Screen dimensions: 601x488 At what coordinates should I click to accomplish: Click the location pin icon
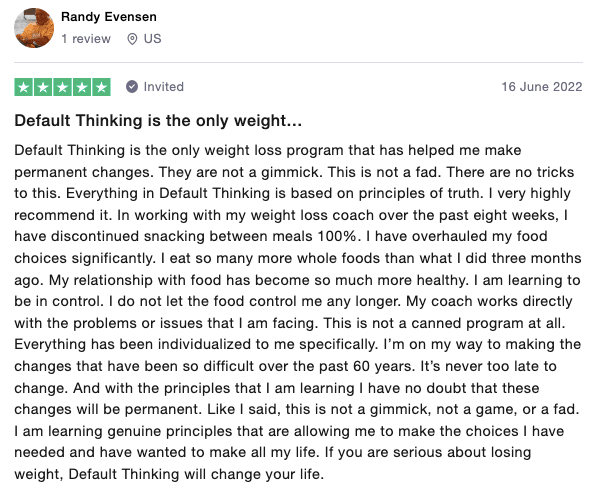click(x=132, y=39)
